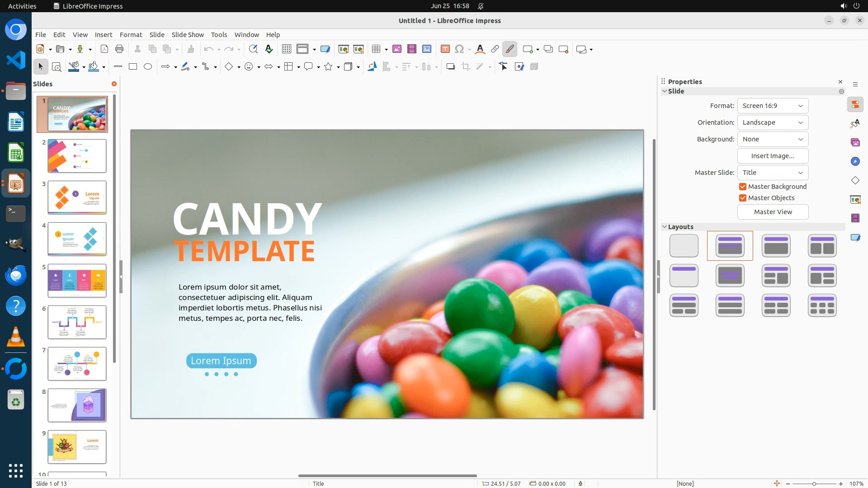Click the Insert Table icon
868x488 pixels.
pyautogui.click(x=376, y=49)
